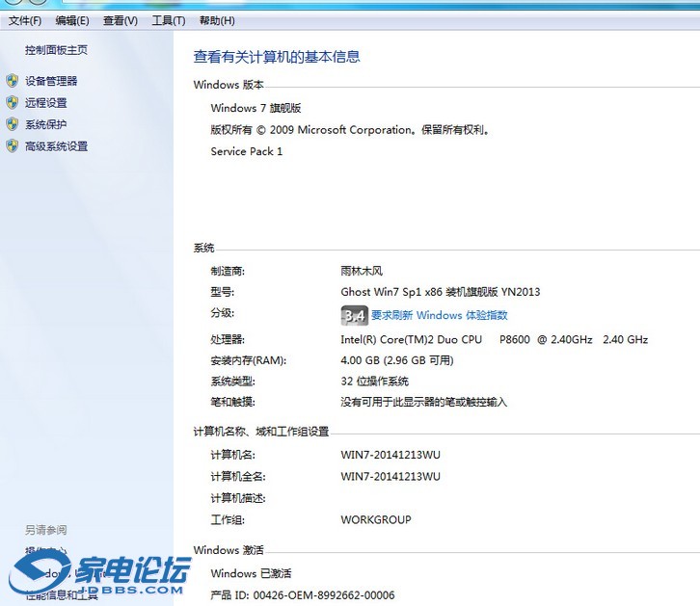Click shield icon beside 高级系统设置
700x606 pixels.
(13, 145)
